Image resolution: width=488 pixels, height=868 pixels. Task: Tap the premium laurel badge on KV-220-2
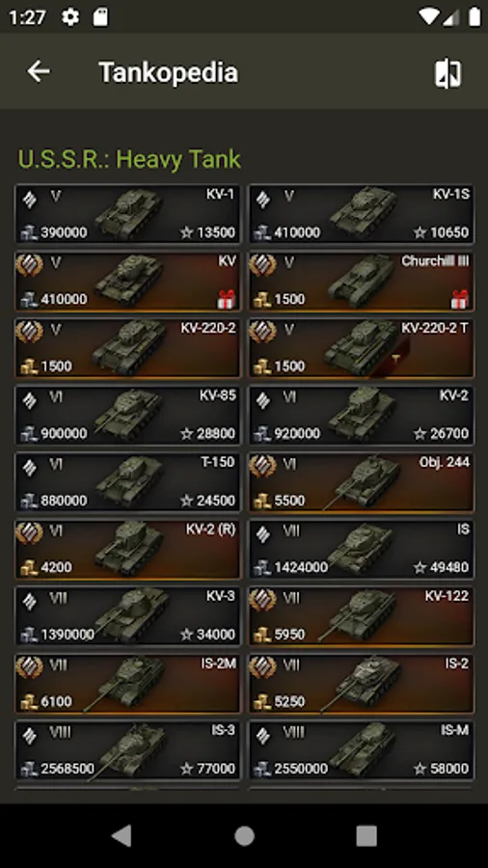point(30,332)
